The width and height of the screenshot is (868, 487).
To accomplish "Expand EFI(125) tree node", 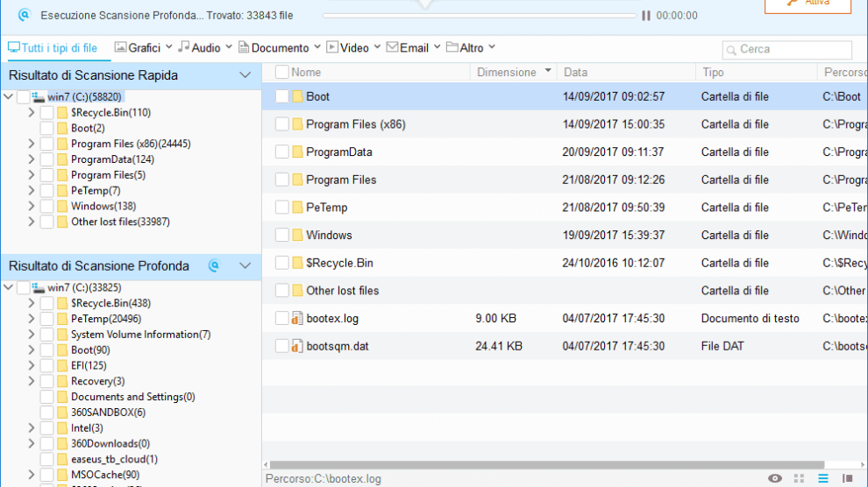I will point(32,365).
